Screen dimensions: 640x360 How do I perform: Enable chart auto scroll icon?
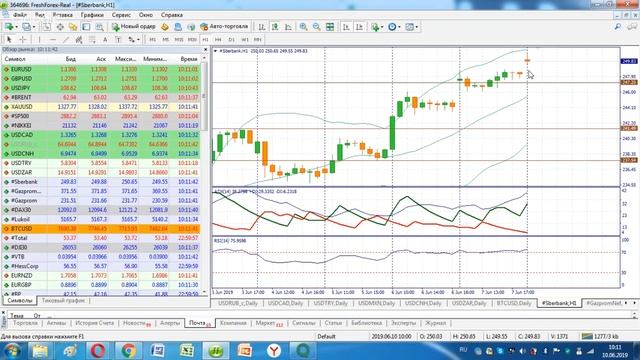pos(346,27)
